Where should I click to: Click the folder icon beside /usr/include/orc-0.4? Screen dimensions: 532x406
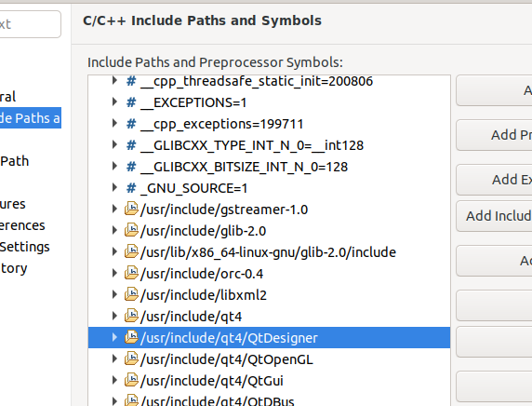coord(131,273)
